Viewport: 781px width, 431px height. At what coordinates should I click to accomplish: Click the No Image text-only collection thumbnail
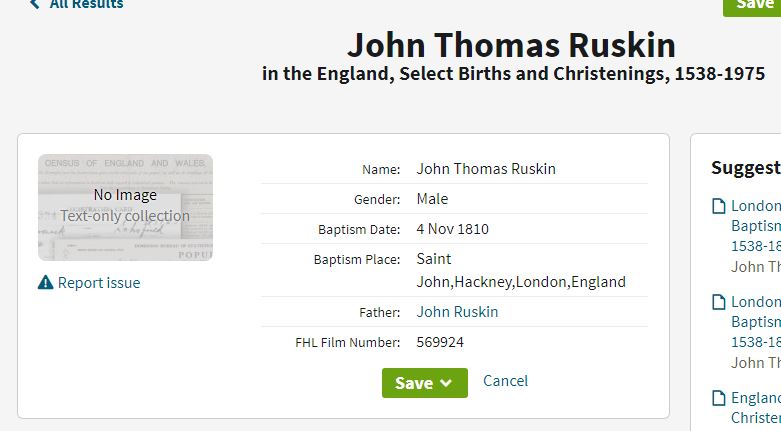pos(126,207)
